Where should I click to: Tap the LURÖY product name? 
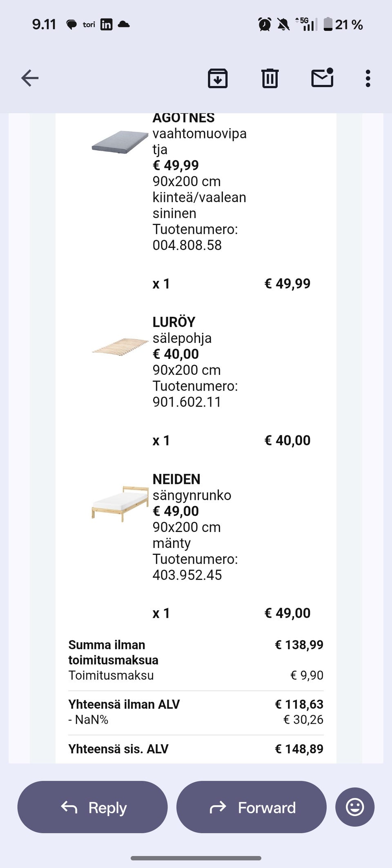(x=174, y=322)
